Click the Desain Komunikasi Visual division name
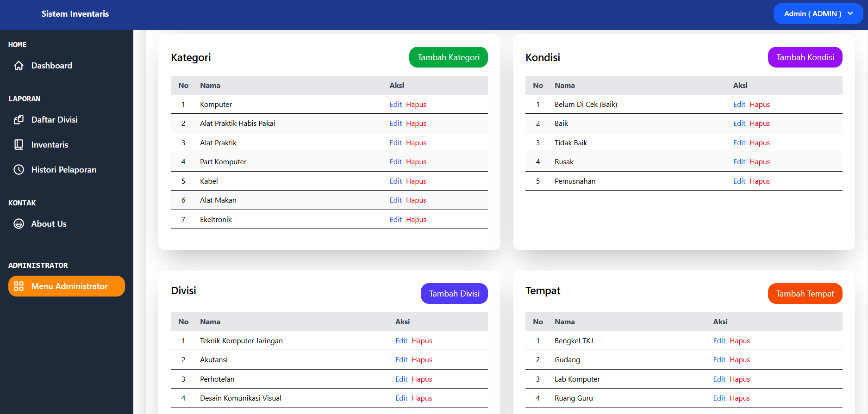Viewport: 868px width, 414px height. (x=241, y=398)
